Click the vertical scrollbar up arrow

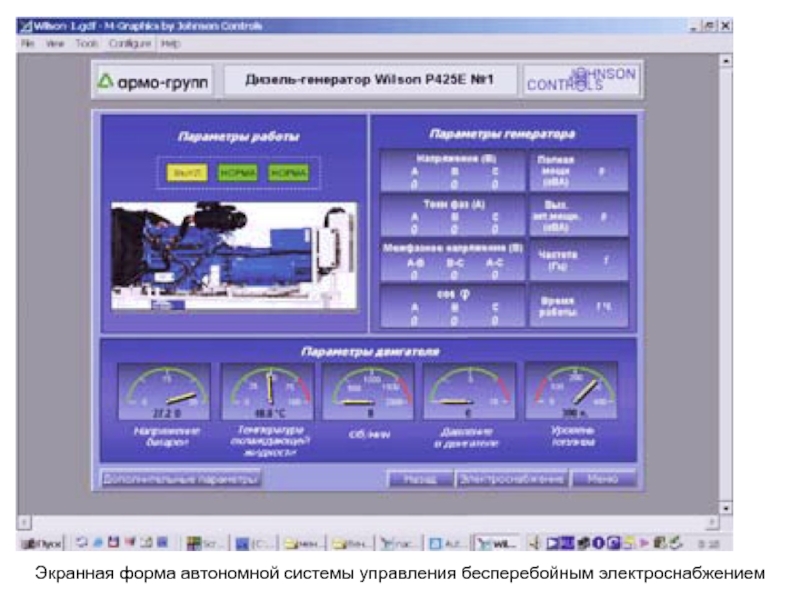[726, 61]
